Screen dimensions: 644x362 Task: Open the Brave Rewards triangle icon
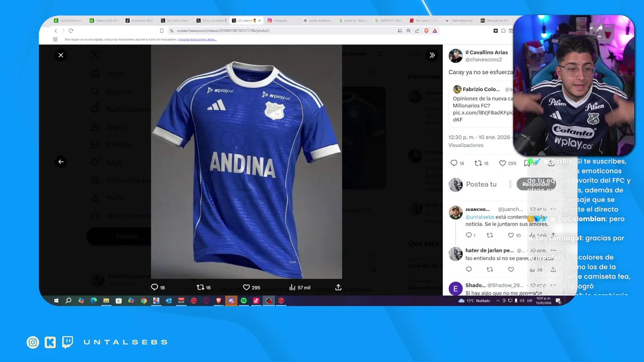435,31
